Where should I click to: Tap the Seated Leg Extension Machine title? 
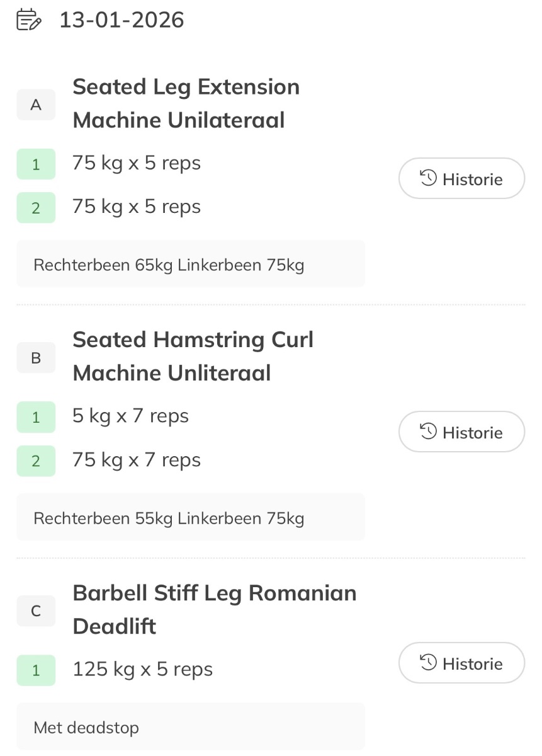pyautogui.click(x=186, y=103)
